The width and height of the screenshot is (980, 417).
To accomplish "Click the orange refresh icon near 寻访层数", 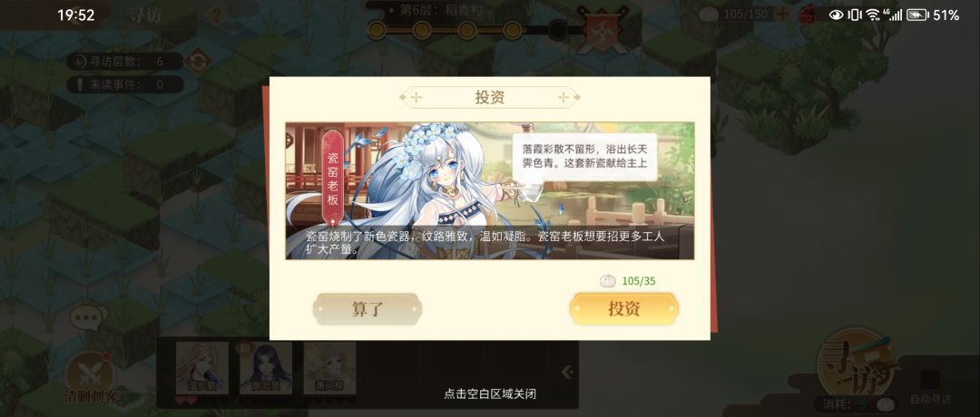I will [x=198, y=61].
